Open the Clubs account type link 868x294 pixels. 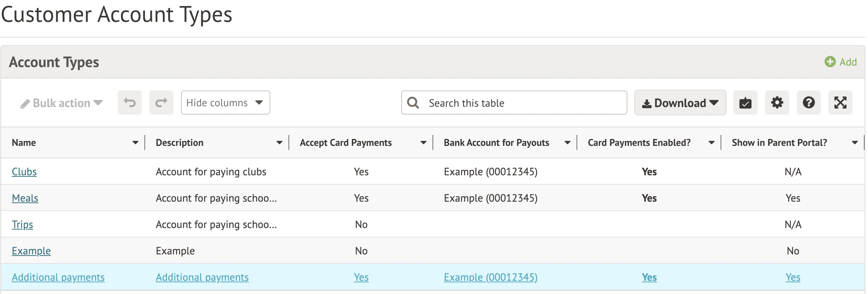coord(24,172)
